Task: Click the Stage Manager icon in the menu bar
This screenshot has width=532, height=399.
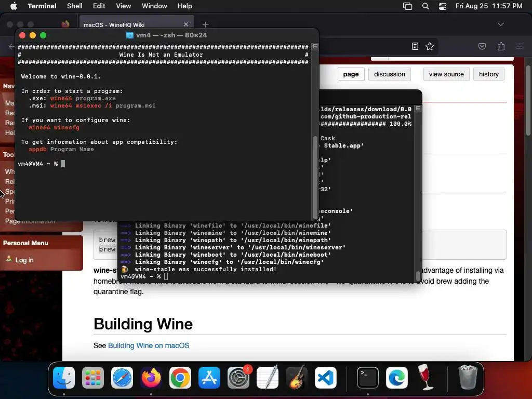Action: point(407,6)
